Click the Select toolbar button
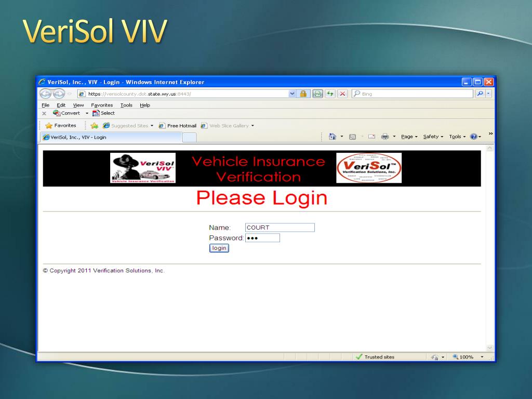 point(103,113)
